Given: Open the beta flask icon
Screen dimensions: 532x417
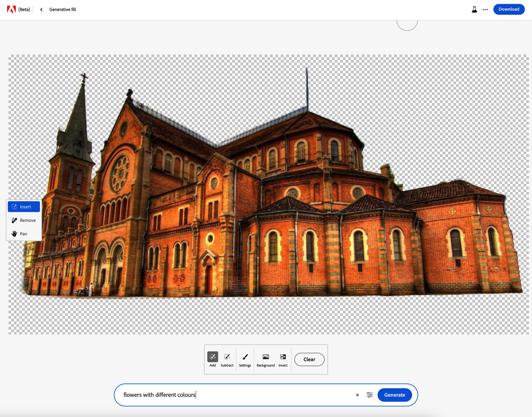Looking at the screenshot, I should (474, 10).
